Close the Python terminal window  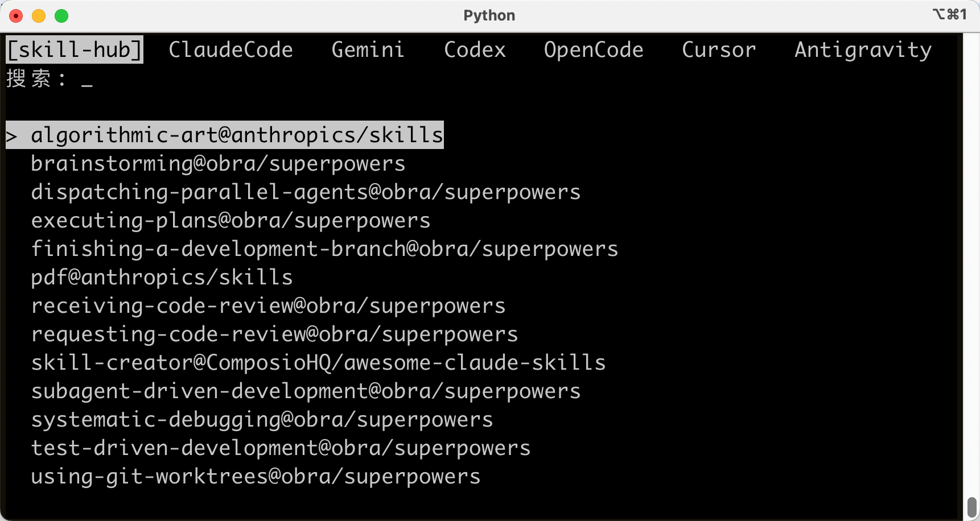point(16,16)
